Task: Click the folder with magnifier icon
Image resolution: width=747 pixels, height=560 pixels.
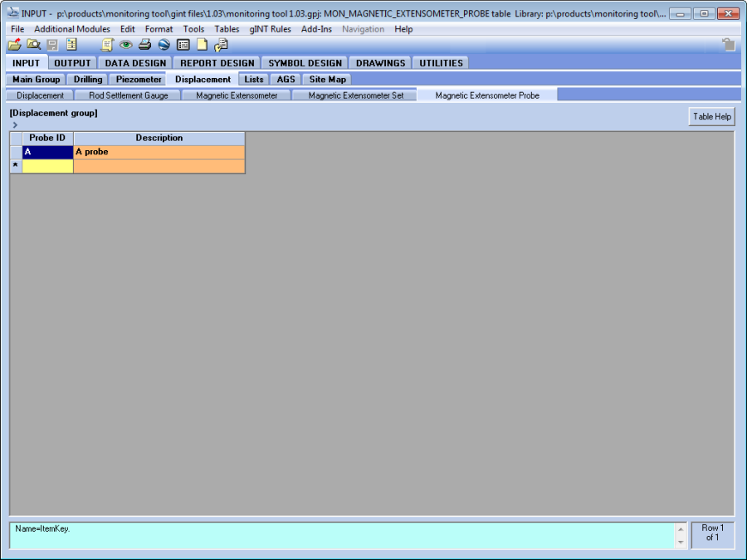Action: pyautogui.click(x=33, y=45)
